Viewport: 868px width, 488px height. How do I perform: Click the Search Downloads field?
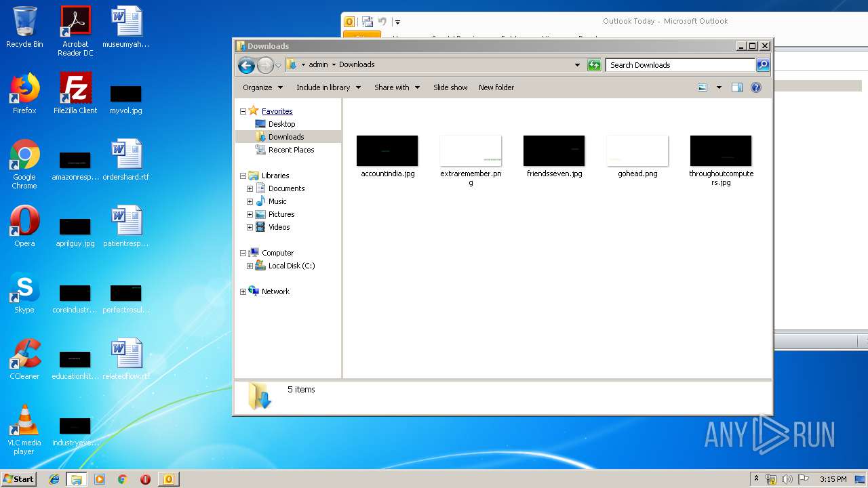click(680, 65)
